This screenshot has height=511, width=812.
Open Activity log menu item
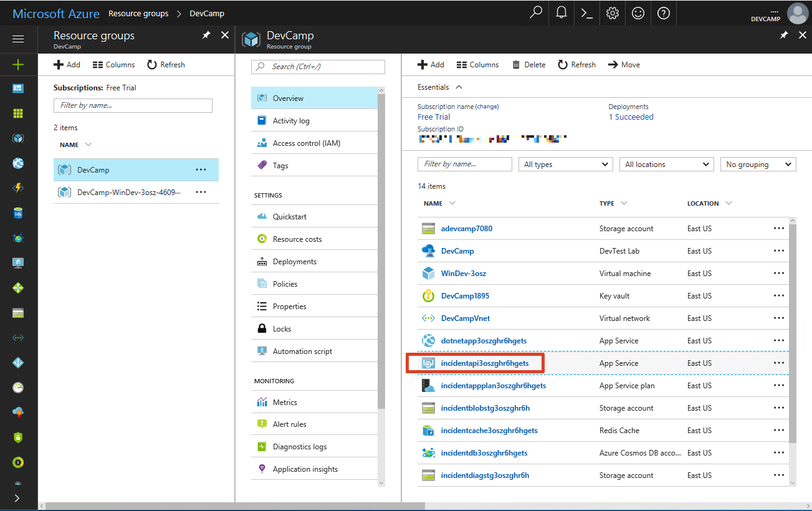point(314,120)
